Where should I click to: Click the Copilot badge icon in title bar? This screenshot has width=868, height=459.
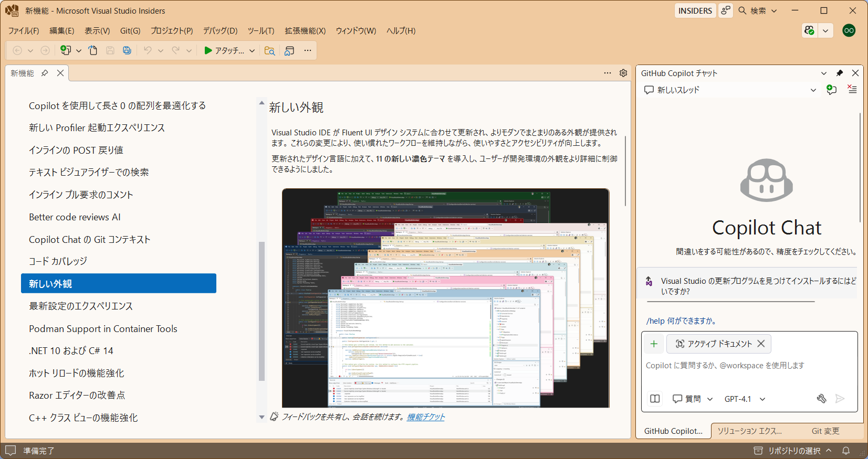tap(809, 30)
